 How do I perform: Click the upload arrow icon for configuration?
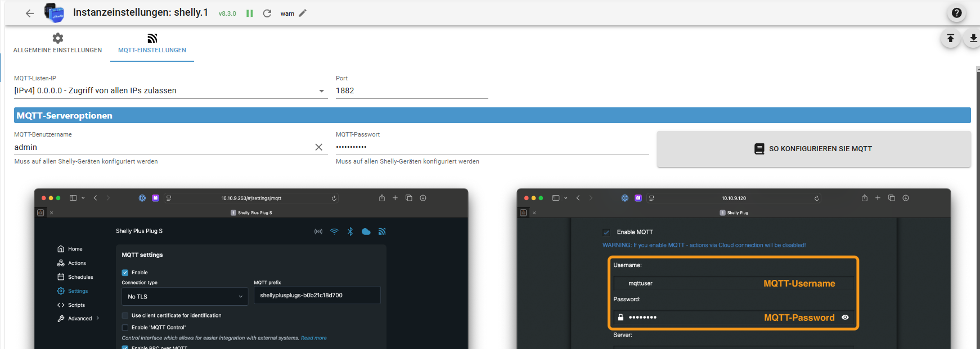pos(950,38)
